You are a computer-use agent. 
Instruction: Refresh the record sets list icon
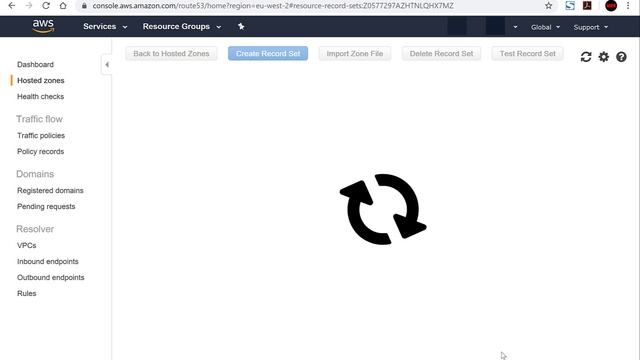(x=586, y=57)
